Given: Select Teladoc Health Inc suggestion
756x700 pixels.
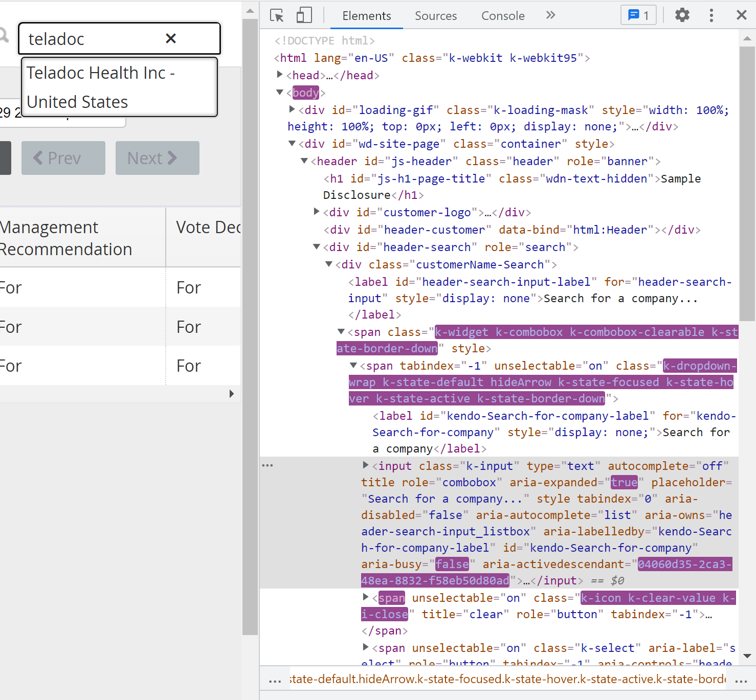Looking at the screenshot, I should (x=120, y=87).
